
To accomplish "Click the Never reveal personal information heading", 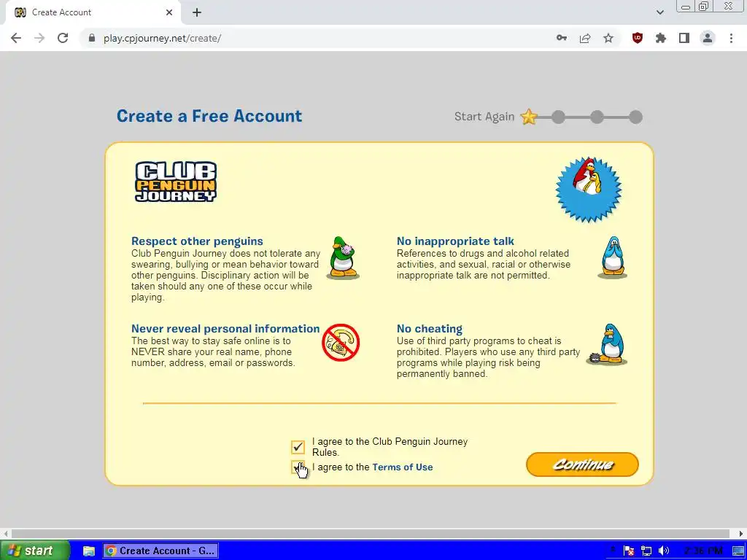I will (225, 329).
